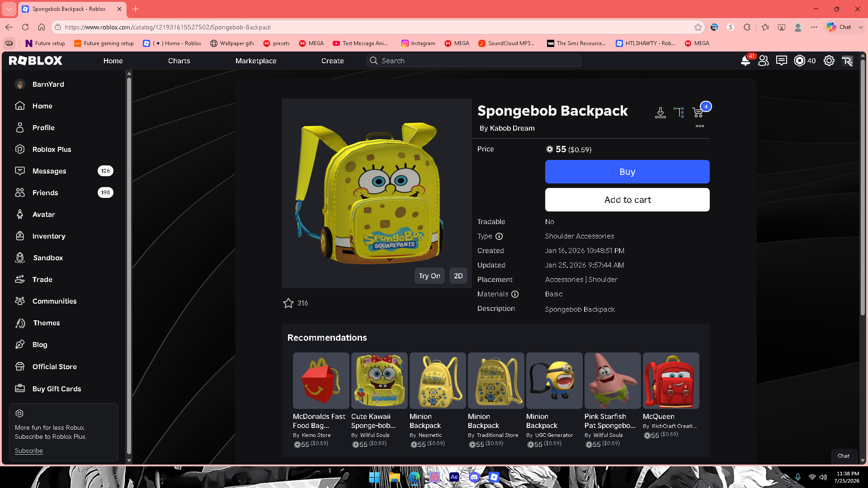Open Windows Start menu
The image size is (868, 488).
[375, 477]
